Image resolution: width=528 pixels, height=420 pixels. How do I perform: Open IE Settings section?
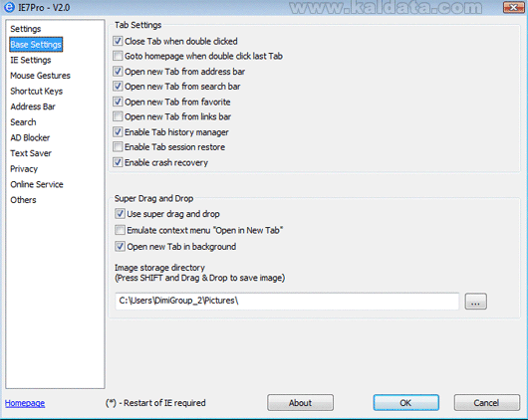[31, 60]
